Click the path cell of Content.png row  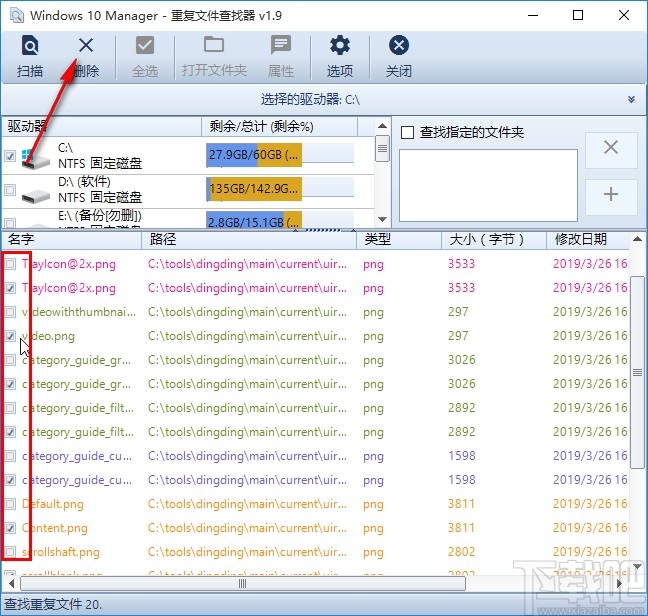point(247,528)
